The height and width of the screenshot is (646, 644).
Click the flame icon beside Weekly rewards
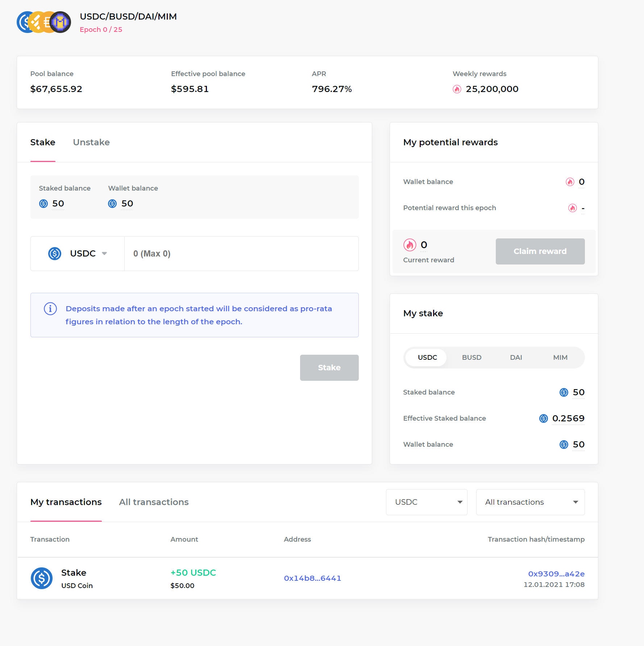coord(457,89)
